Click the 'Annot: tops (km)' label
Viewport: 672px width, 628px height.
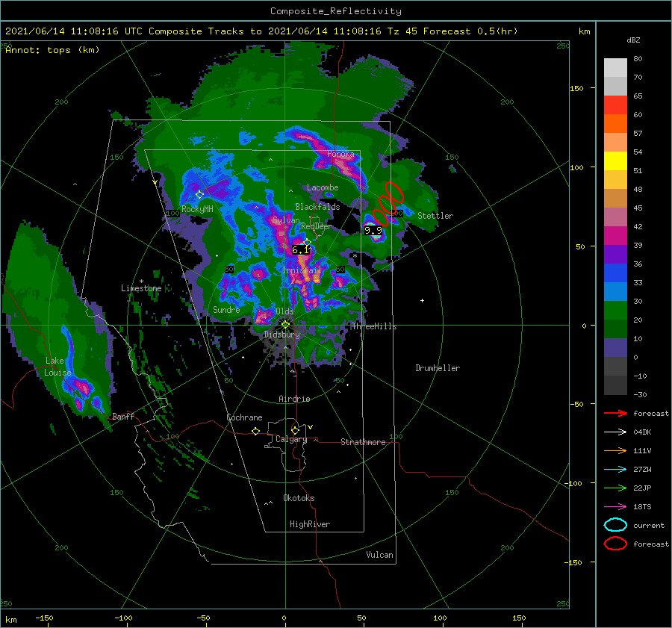52,50
